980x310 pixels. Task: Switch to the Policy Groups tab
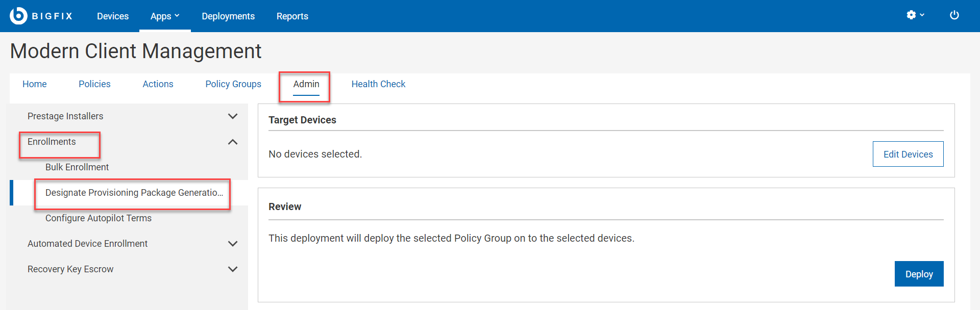(233, 84)
